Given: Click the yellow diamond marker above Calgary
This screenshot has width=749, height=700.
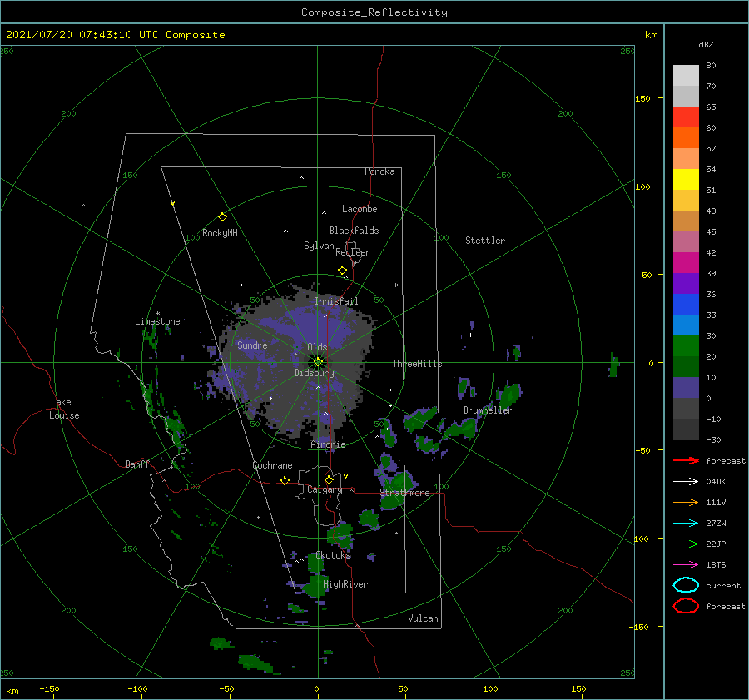Looking at the screenshot, I should tap(329, 479).
